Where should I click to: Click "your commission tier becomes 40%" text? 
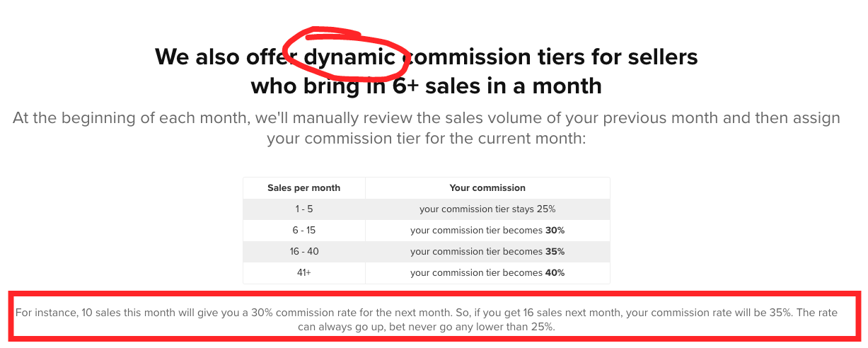coord(487,273)
